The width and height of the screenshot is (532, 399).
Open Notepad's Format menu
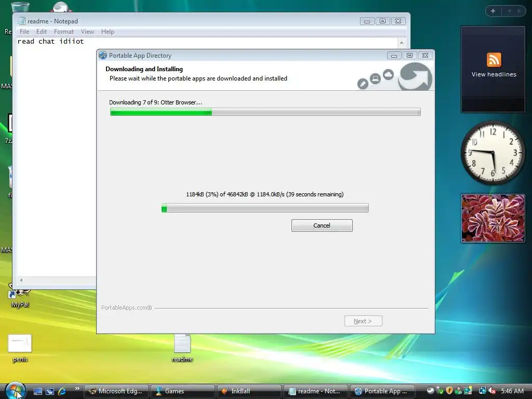point(64,32)
